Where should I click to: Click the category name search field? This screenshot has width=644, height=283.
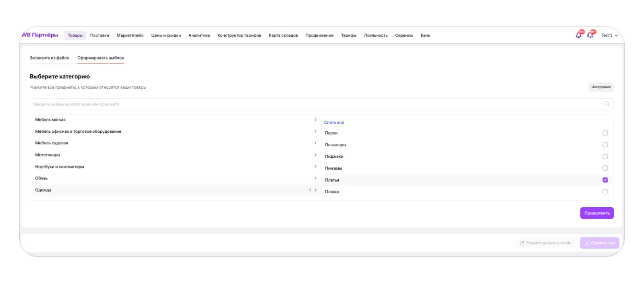click(316, 104)
